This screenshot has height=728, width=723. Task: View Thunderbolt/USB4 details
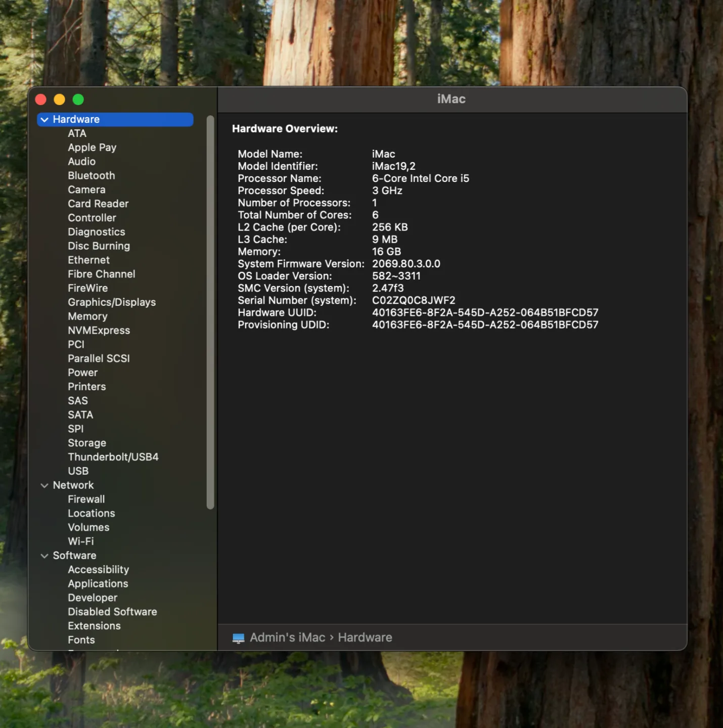113,457
